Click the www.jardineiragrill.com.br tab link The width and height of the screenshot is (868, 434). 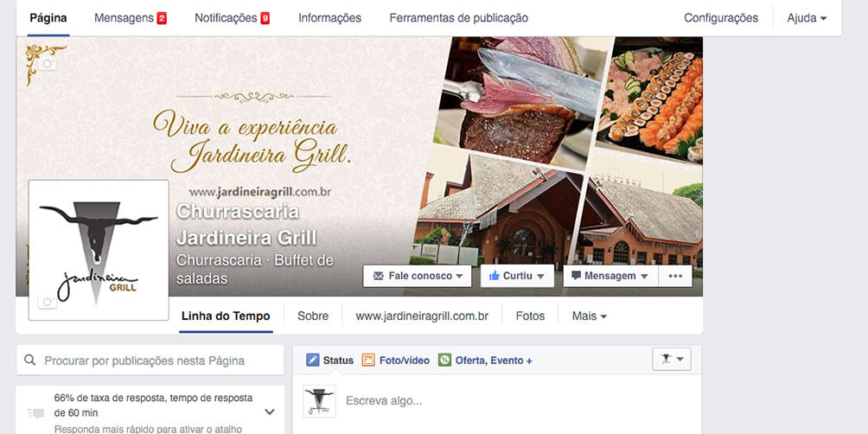422,316
